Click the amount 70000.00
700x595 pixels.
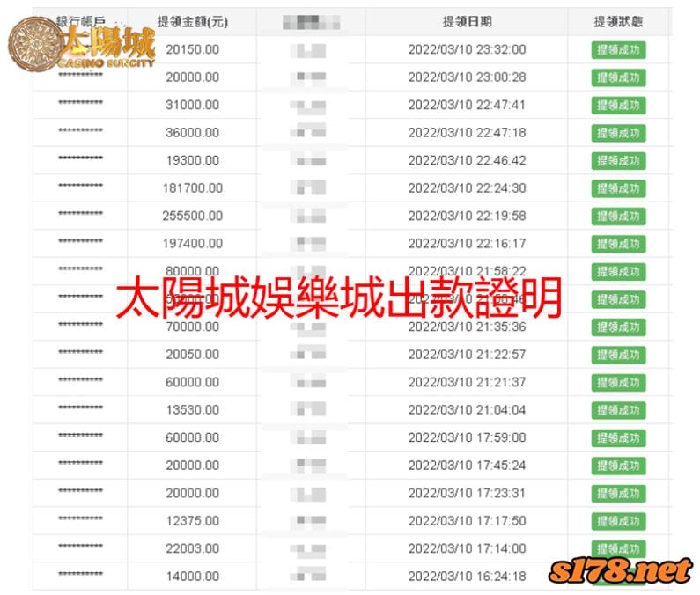pos(193,327)
